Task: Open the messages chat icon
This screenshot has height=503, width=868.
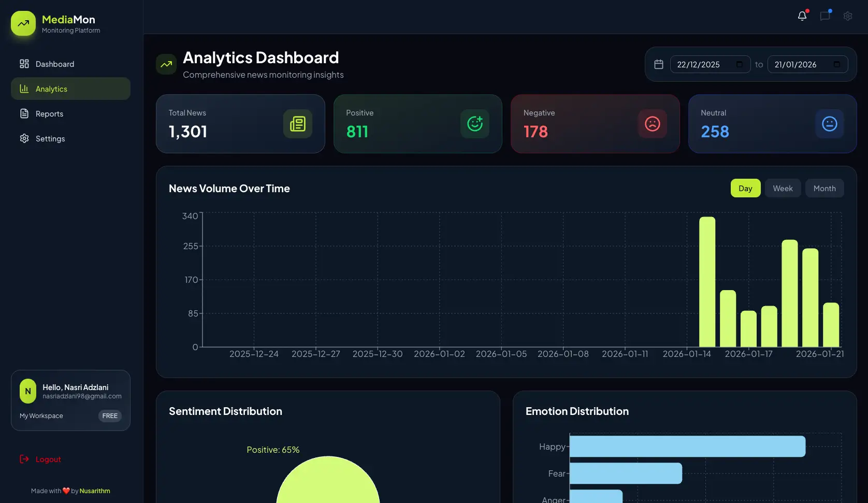Action: (x=825, y=16)
